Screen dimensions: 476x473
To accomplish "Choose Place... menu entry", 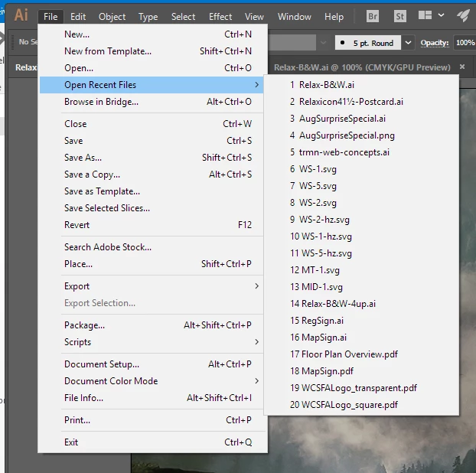I will click(152, 264).
